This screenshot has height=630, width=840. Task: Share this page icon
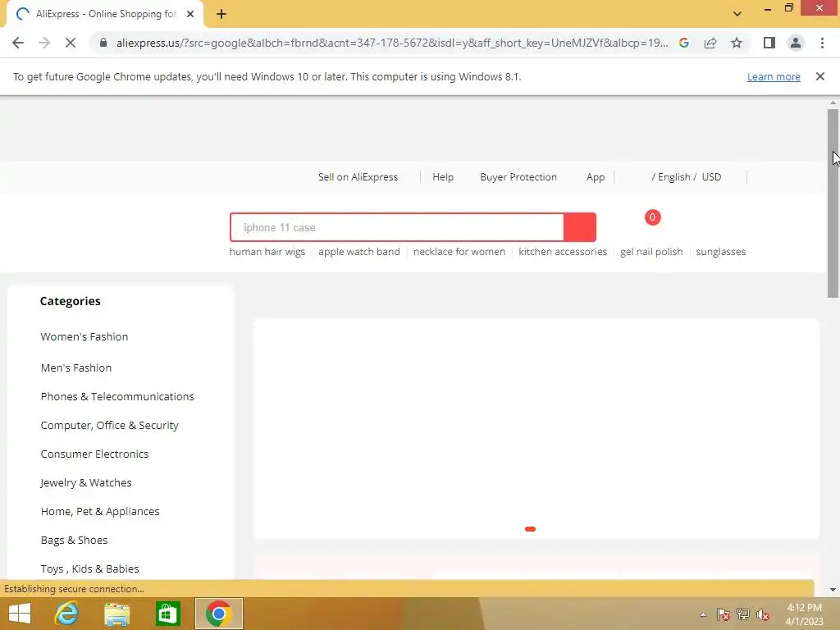[x=710, y=43]
